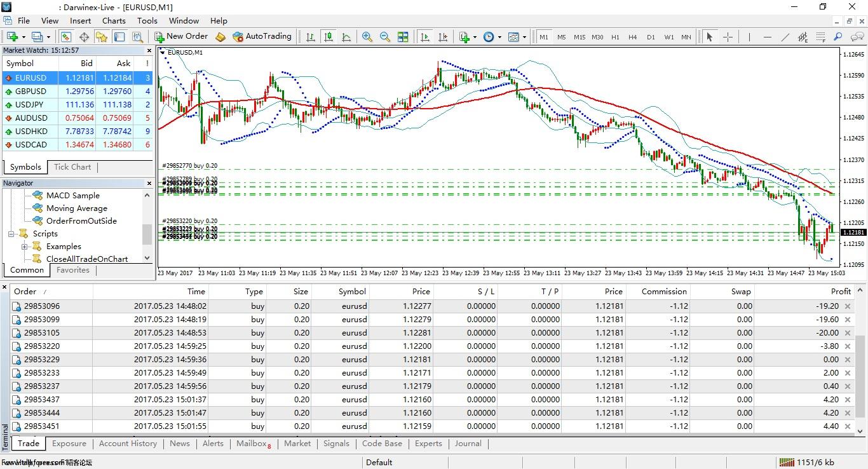Collapse the Scripts tree node
This screenshot has width=868, height=469.
(11, 234)
